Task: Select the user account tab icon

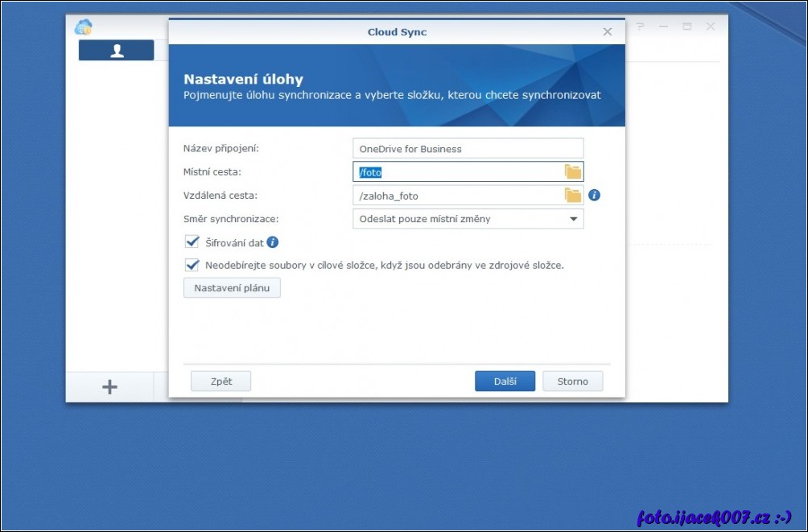Action: (117, 51)
